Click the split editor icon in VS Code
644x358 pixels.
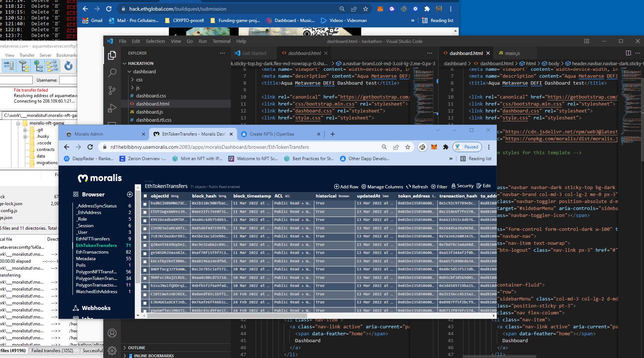coord(628,53)
